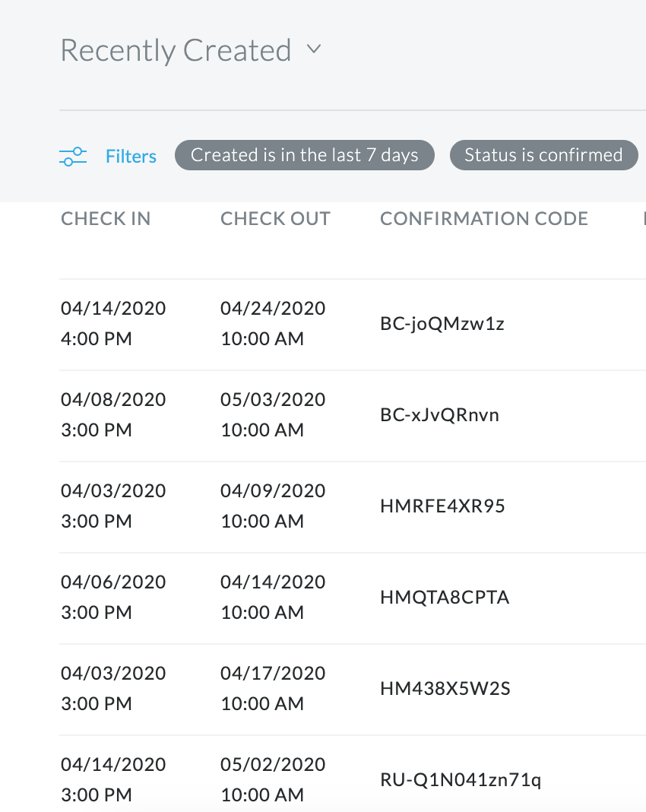
Task: Open the Filters link
Action: point(131,157)
